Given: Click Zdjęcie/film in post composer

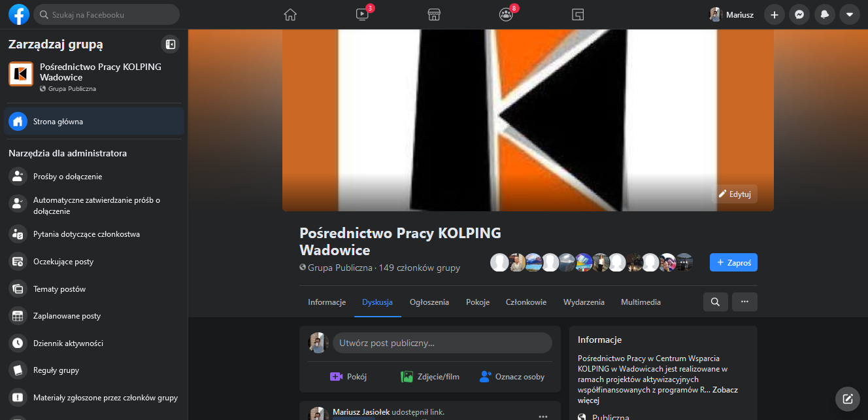Looking at the screenshot, I should click(429, 377).
